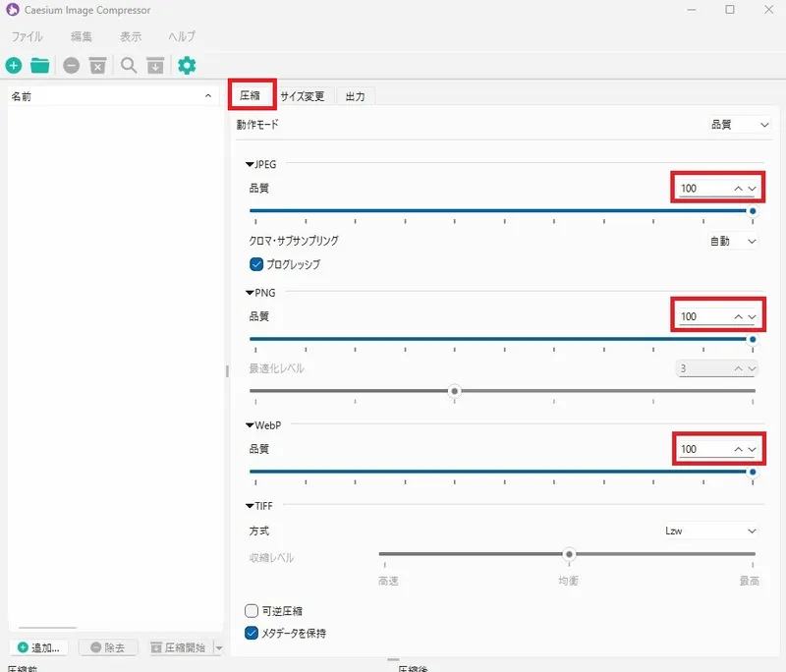The width and height of the screenshot is (786, 672).
Task: Sort list by the 名前 column header
Action: [x=113, y=96]
